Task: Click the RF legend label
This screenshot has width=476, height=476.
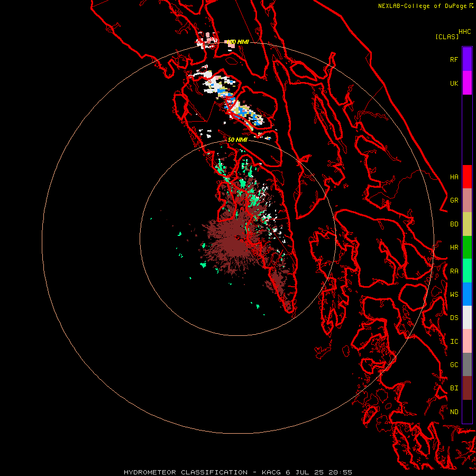Action: (x=454, y=59)
